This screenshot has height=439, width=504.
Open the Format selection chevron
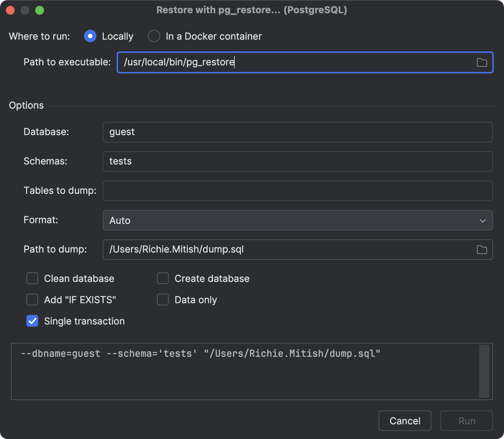pyautogui.click(x=482, y=221)
